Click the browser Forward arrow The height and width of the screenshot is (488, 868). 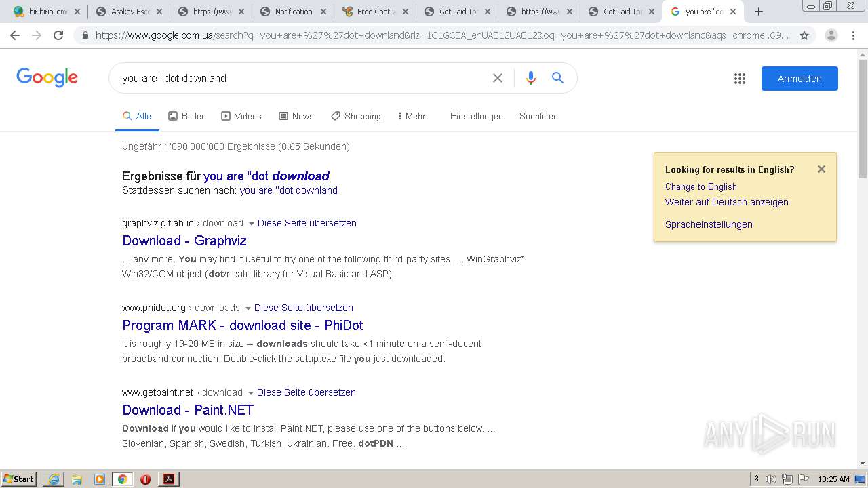[x=37, y=35]
